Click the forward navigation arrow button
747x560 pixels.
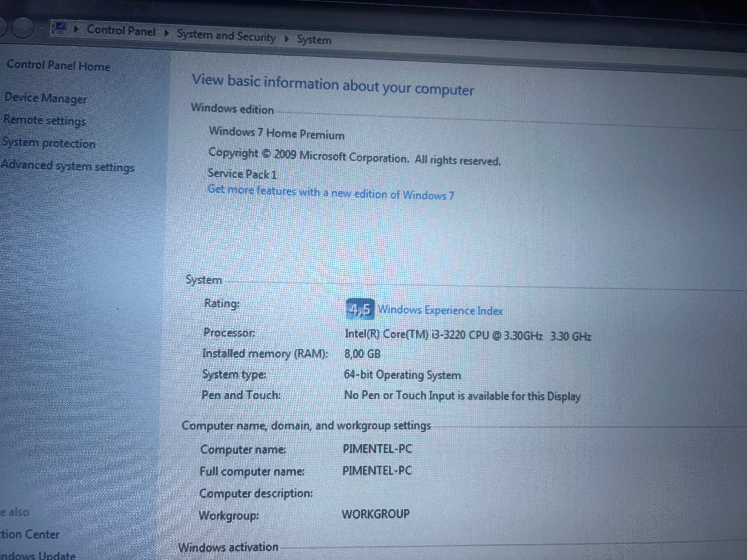pyautogui.click(x=23, y=27)
